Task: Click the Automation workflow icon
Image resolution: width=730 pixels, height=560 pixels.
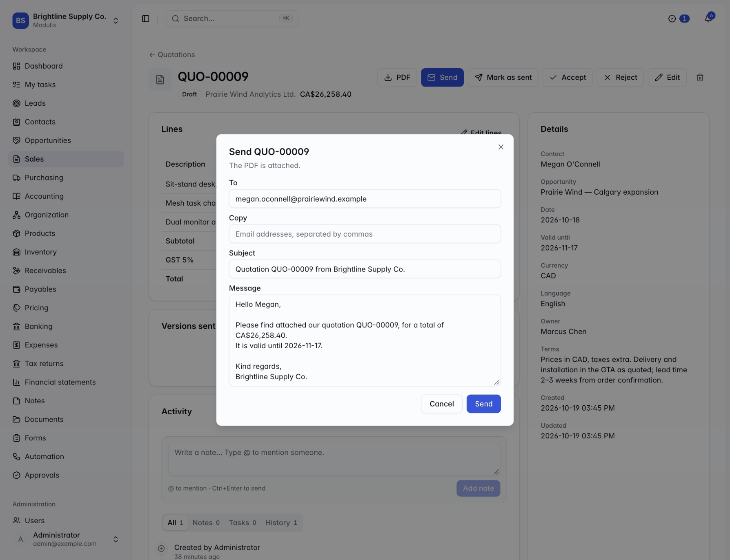Action: 16,456
